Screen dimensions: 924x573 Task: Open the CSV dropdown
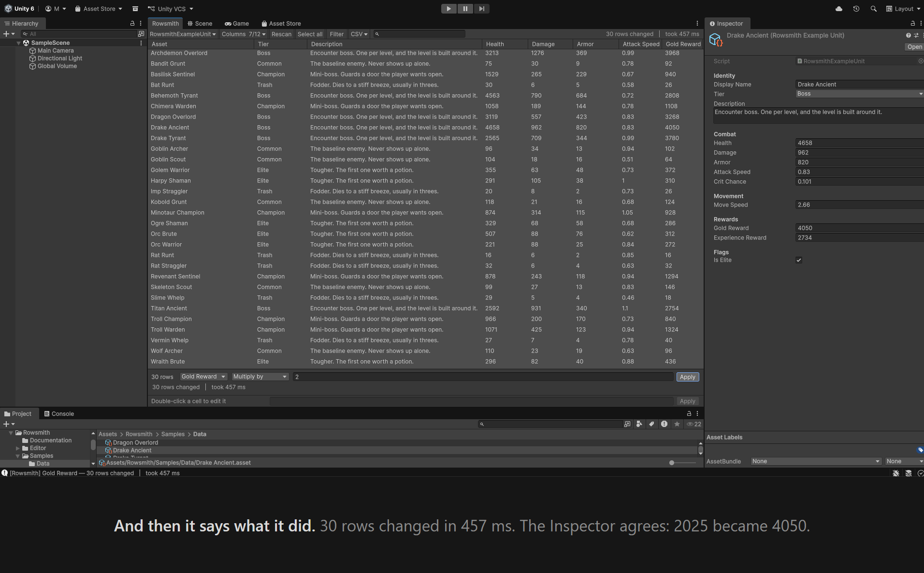[359, 34]
